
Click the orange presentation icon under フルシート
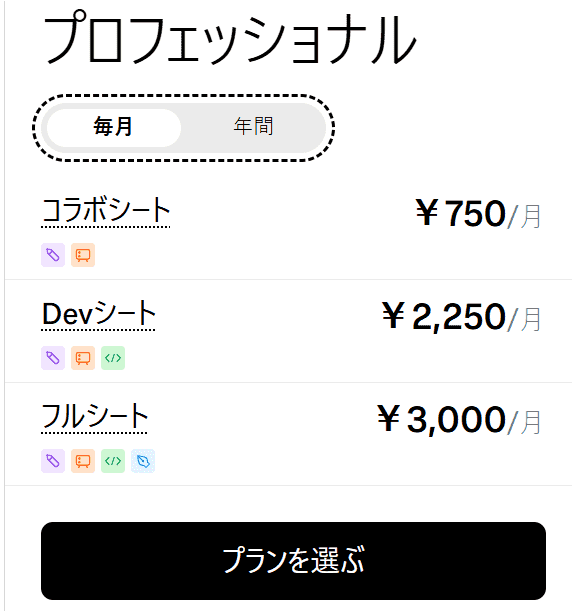point(83,461)
